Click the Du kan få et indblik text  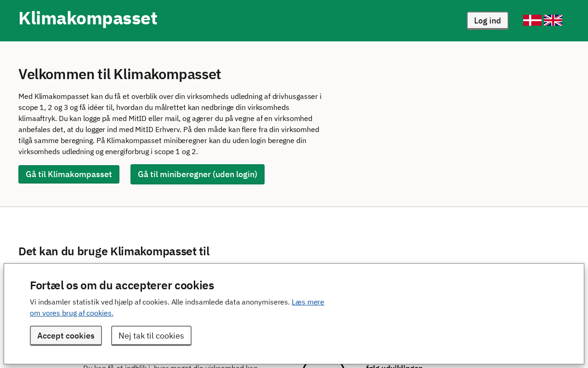pyautogui.click(x=170, y=367)
